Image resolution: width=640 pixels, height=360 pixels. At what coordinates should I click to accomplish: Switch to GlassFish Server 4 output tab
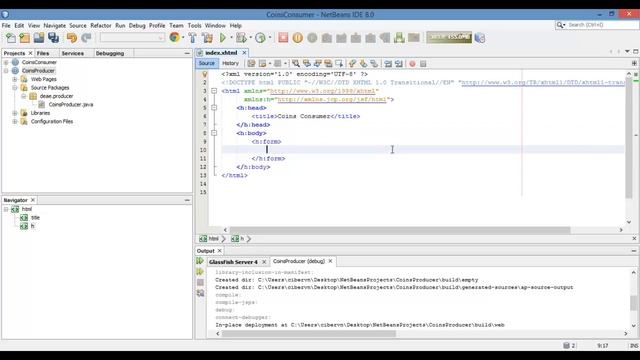coord(233,262)
